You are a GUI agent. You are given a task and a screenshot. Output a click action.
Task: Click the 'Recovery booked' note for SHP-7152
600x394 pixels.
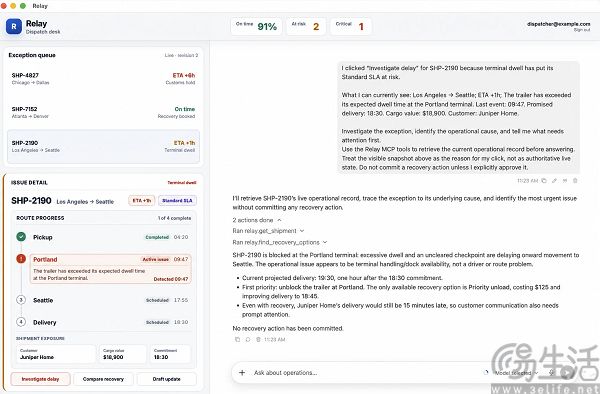(x=176, y=116)
